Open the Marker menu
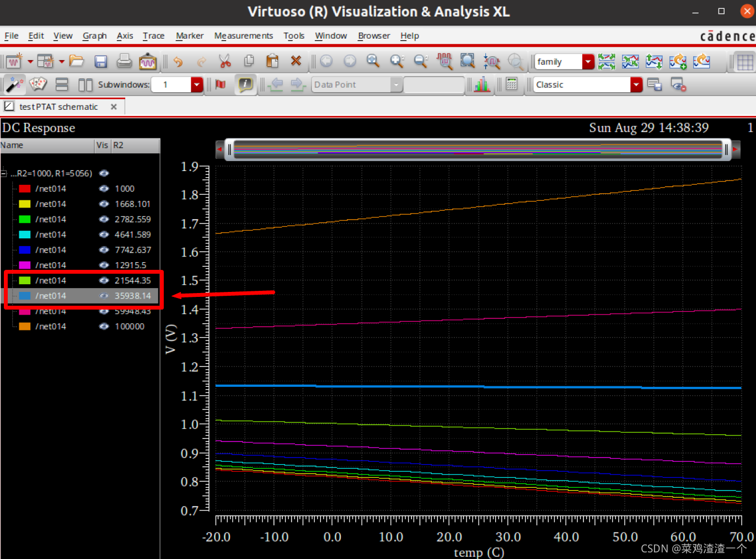 pos(190,35)
